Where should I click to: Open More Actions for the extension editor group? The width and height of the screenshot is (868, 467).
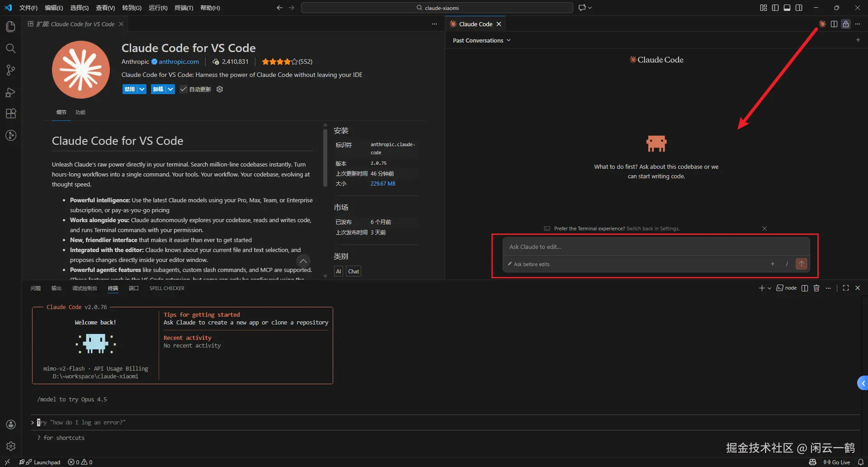coord(434,24)
